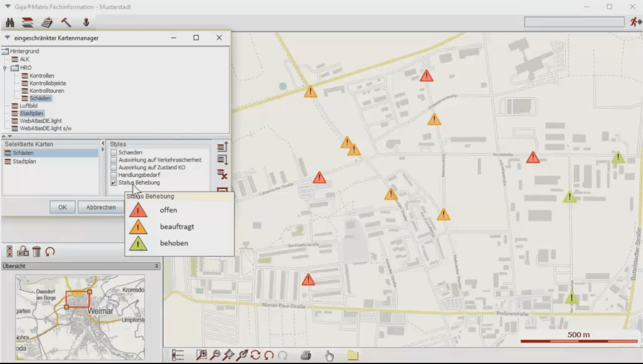Enable the Schaeden style checkbox
The image size is (643, 364).
tap(114, 152)
